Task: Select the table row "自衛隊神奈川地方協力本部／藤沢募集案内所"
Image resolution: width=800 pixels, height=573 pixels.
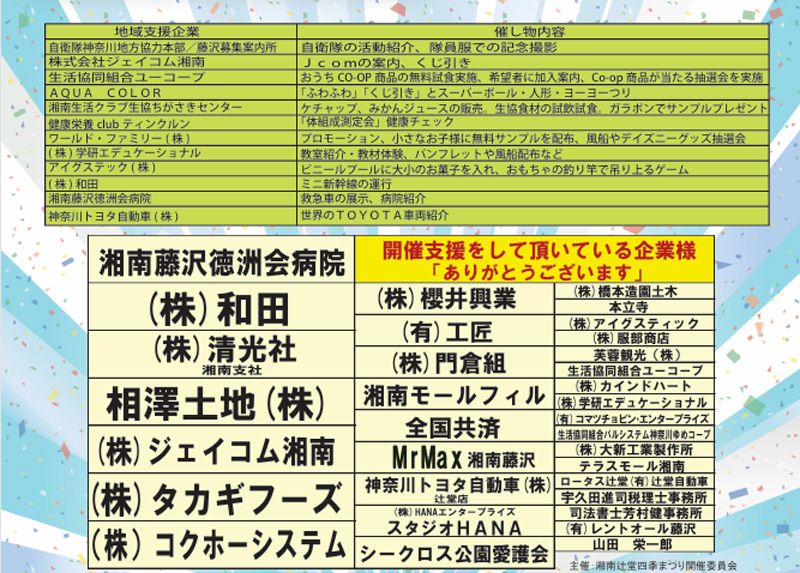Action: [407, 47]
